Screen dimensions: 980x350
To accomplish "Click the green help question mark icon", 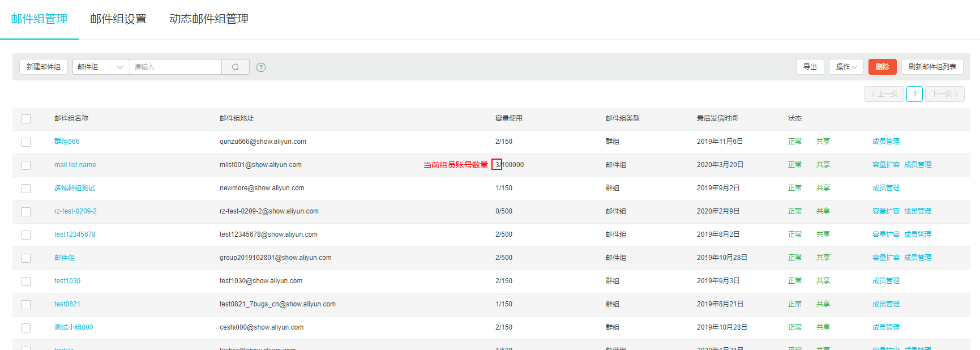I will [261, 67].
